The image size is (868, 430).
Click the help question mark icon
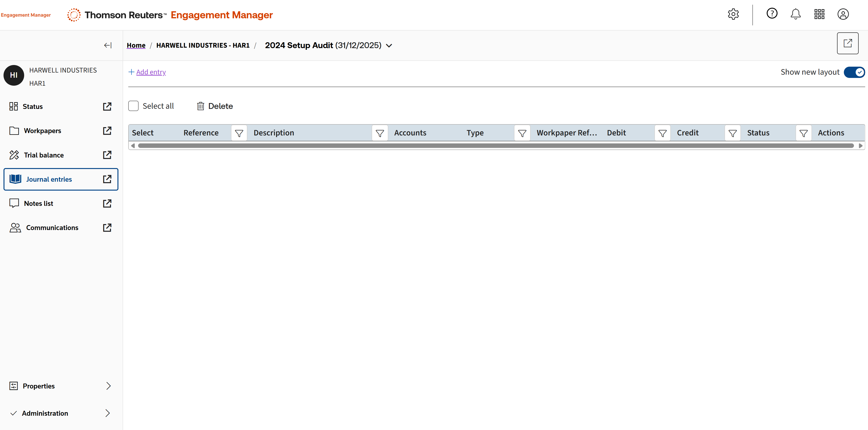coord(772,14)
